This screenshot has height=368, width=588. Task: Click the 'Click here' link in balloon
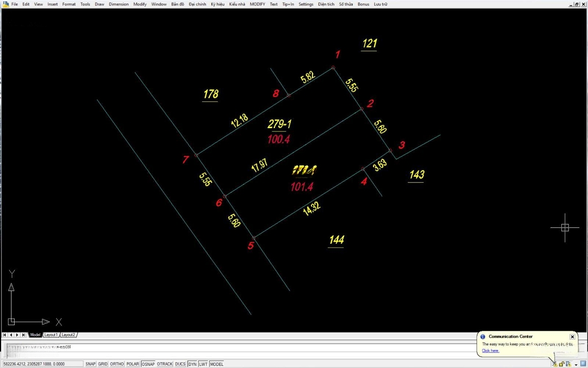pyautogui.click(x=490, y=351)
